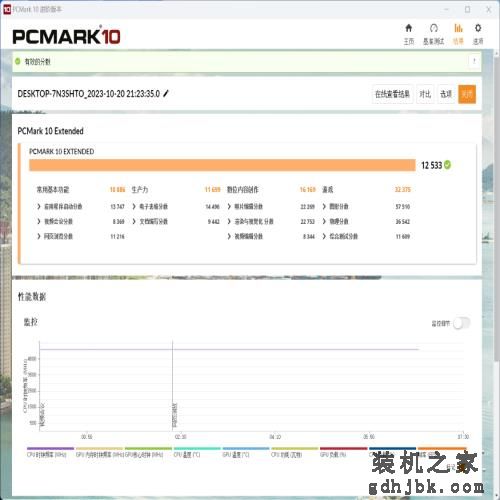This screenshot has width=500, height=500.
Task: Click the vertical marker near 02:30 on the chart
Action: coord(173,386)
